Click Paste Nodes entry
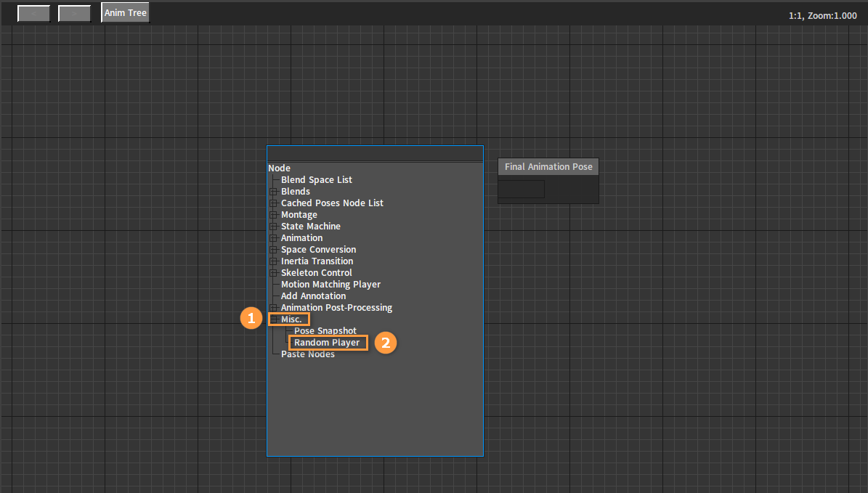This screenshot has height=493, width=868. point(308,354)
